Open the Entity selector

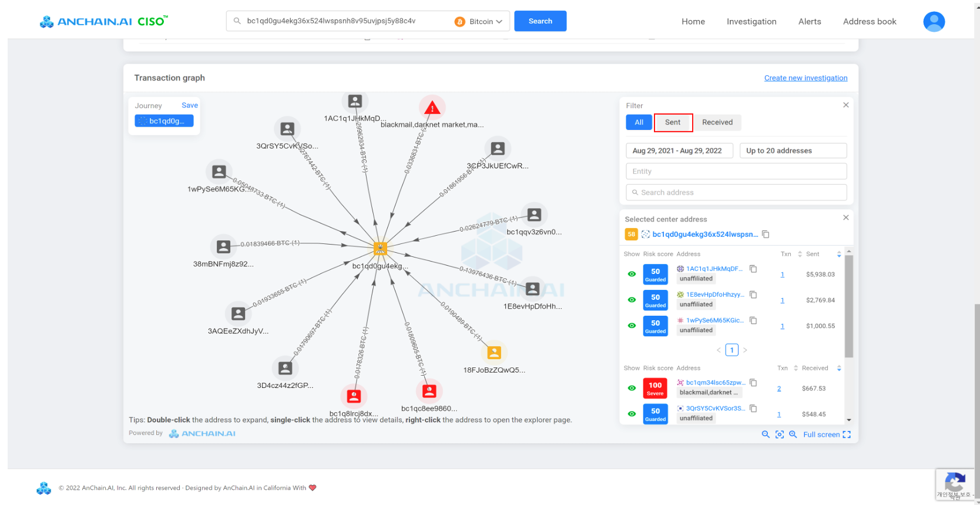pos(736,171)
